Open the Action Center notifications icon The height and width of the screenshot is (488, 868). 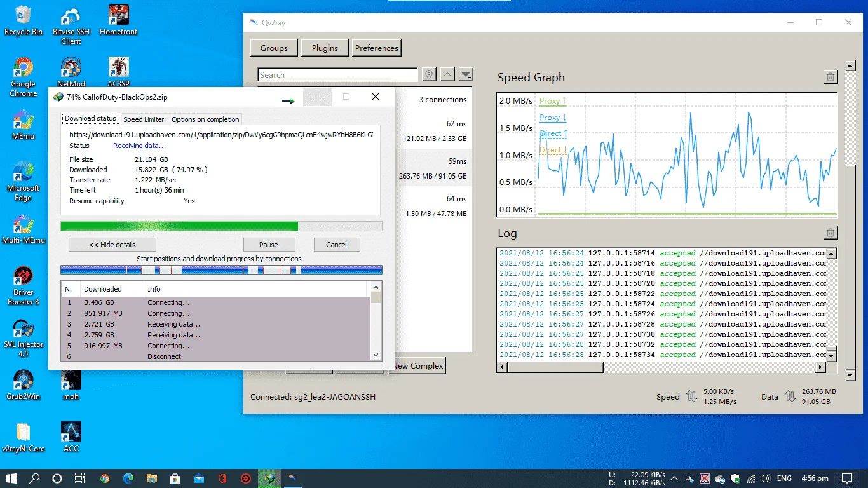(847, 478)
